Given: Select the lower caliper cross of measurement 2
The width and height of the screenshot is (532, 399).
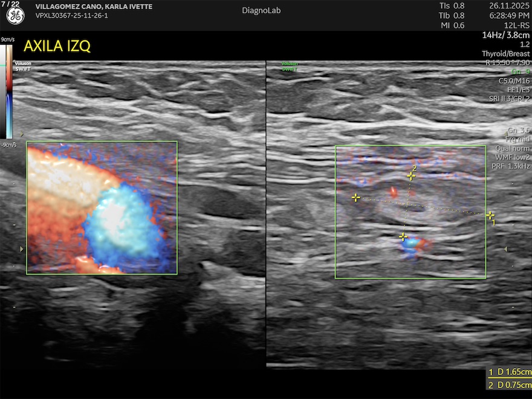Looking at the screenshot, I should [403, 236].
